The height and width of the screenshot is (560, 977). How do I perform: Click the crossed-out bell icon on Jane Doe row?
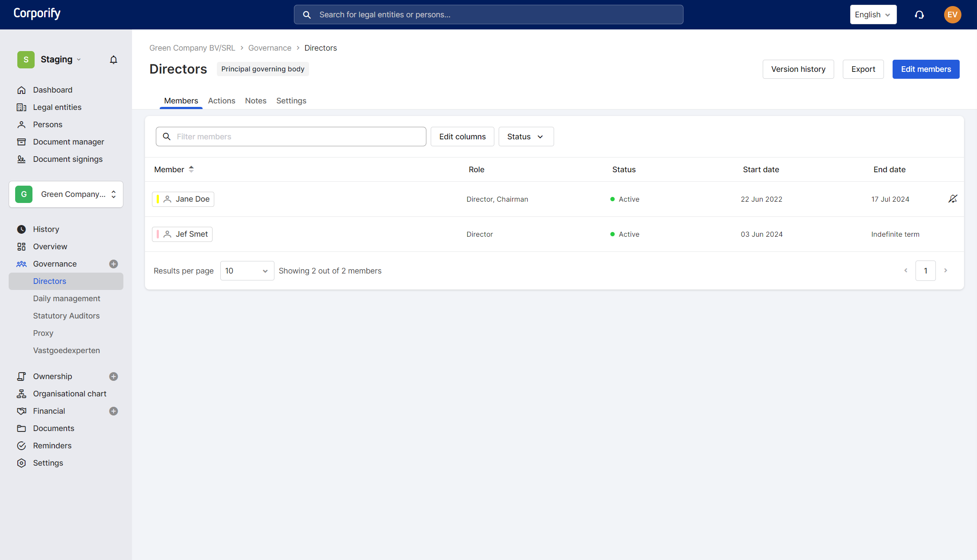click(x=953, y=199)
